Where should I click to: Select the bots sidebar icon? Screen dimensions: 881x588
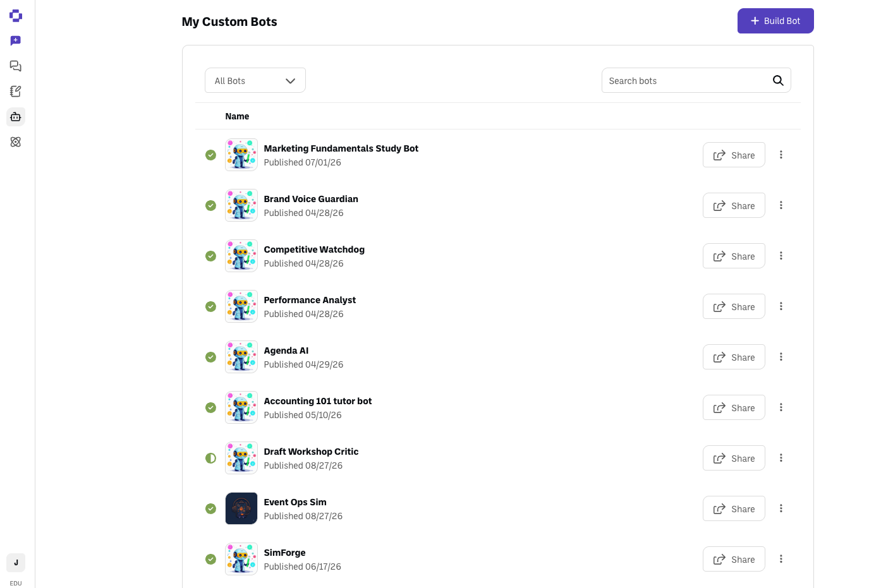pyautogui.click(x=16, y=117)
